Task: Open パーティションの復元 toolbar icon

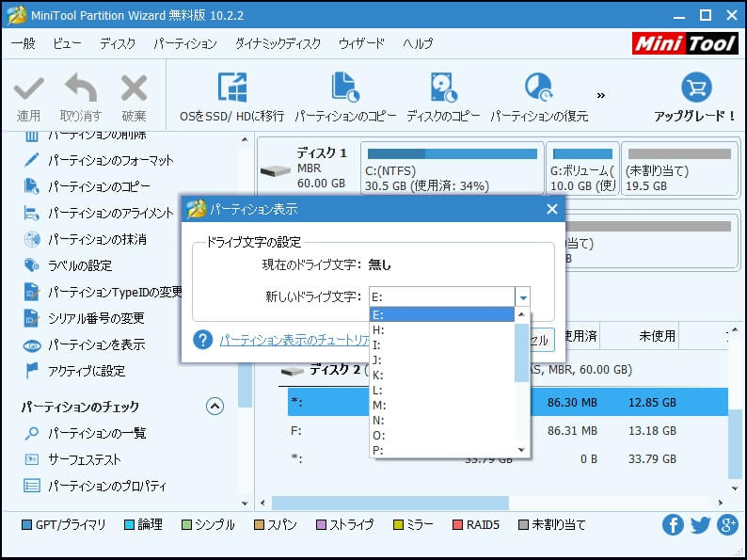Action: (x=539, y=88)
